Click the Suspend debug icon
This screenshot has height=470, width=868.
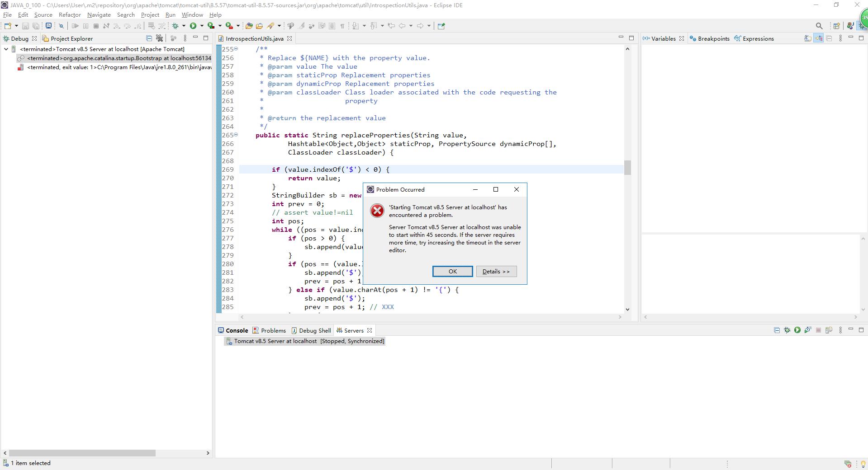coord(85,26)
